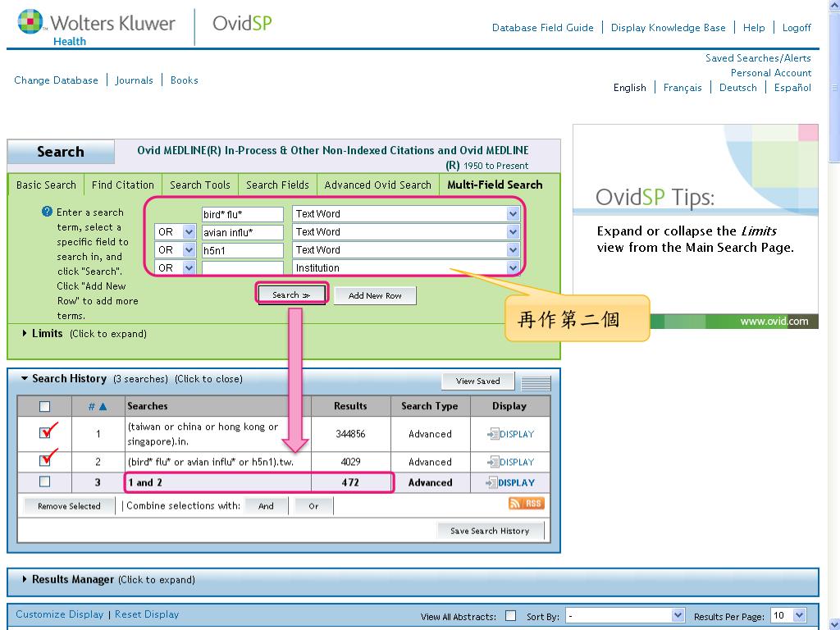The width and height of the screenshot is (840, 630).
Task: Click View Saved button
Action: point(478,381)
